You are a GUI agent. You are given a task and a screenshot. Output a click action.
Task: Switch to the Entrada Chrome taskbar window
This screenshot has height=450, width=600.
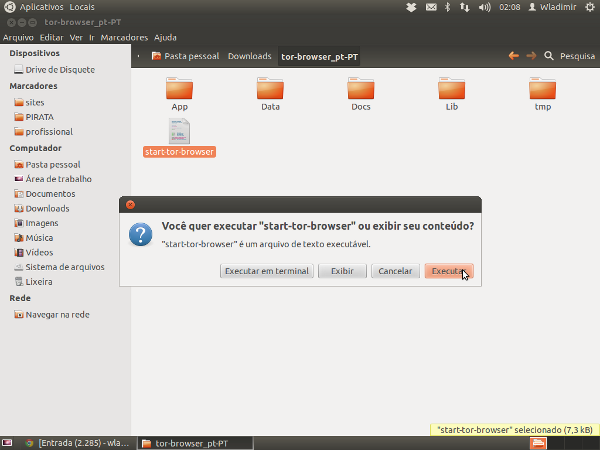pyautogui.click(x=77, y=443)
